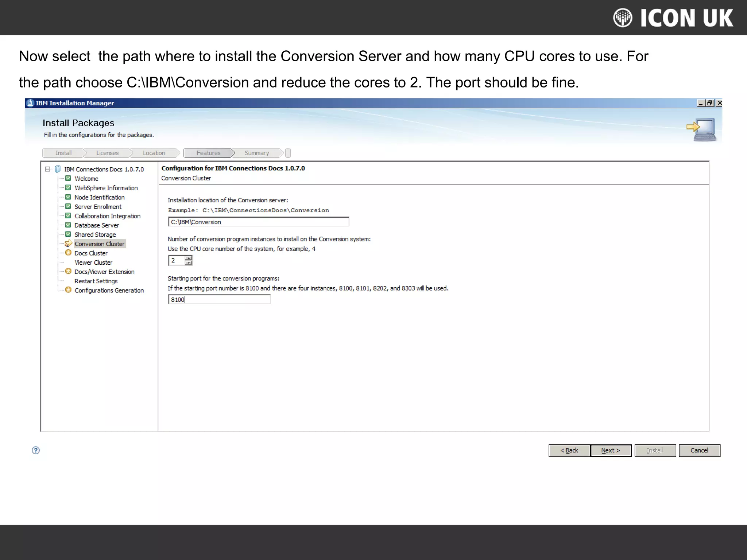Click the Conversion server installation path field

click(x=259, y=222)
